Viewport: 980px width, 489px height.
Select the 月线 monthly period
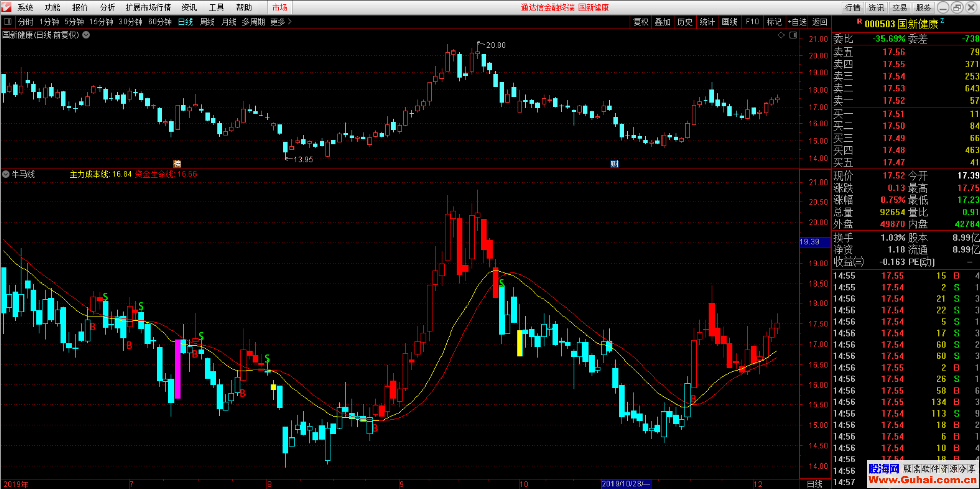(x=229, y=22)
